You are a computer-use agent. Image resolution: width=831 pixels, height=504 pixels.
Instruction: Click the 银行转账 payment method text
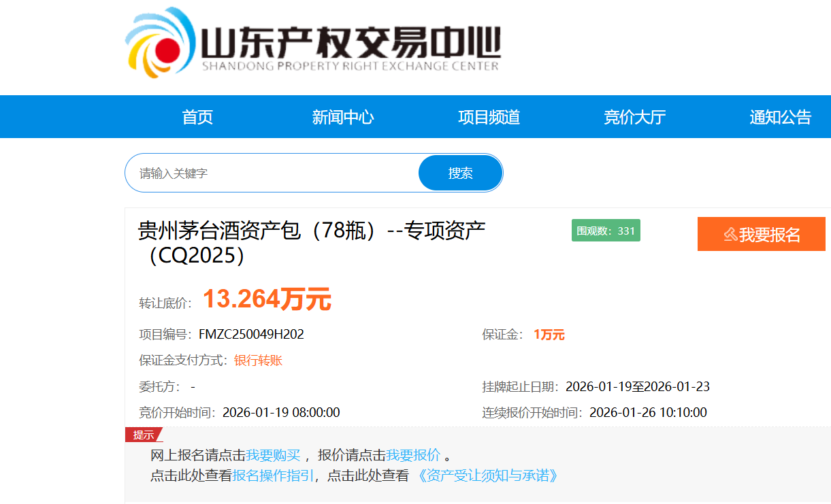pos(258,360)
